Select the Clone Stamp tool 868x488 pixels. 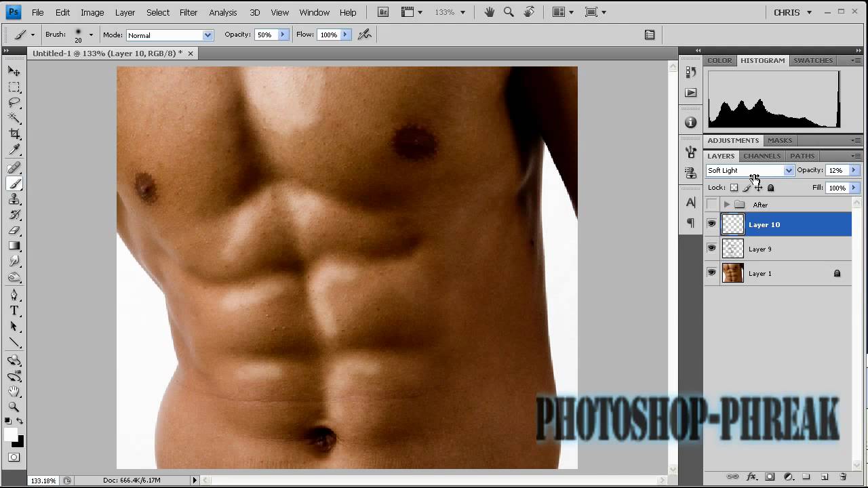tap(14, 199)
